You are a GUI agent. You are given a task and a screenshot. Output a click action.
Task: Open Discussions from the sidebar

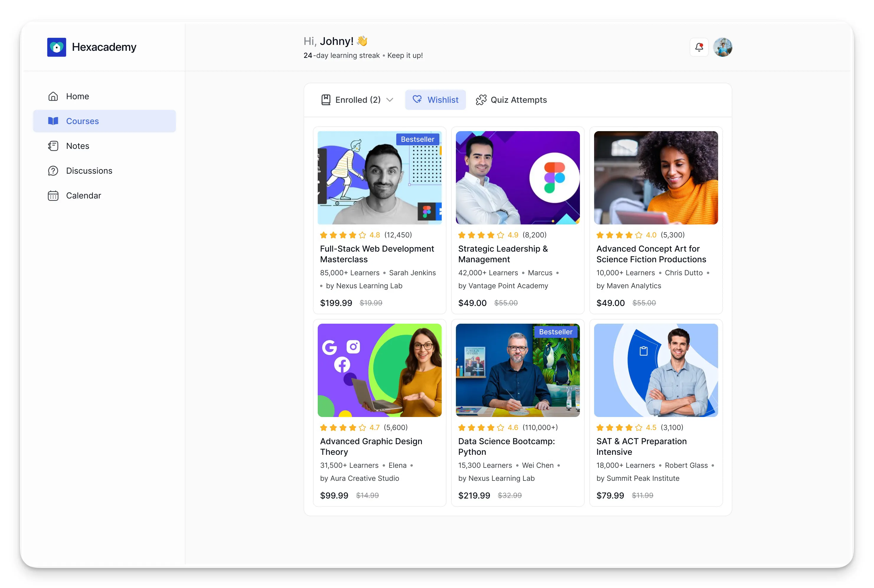[104, 171]
